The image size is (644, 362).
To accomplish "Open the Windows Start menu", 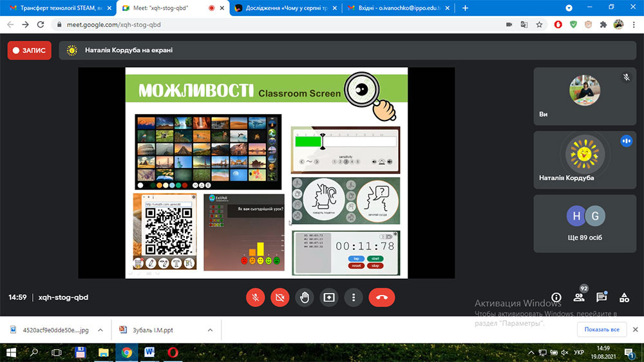I will point(11,352).
